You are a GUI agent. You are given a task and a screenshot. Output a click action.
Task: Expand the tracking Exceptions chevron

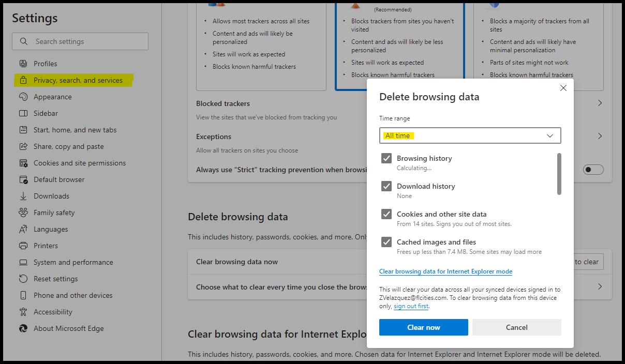coord(600,136)
